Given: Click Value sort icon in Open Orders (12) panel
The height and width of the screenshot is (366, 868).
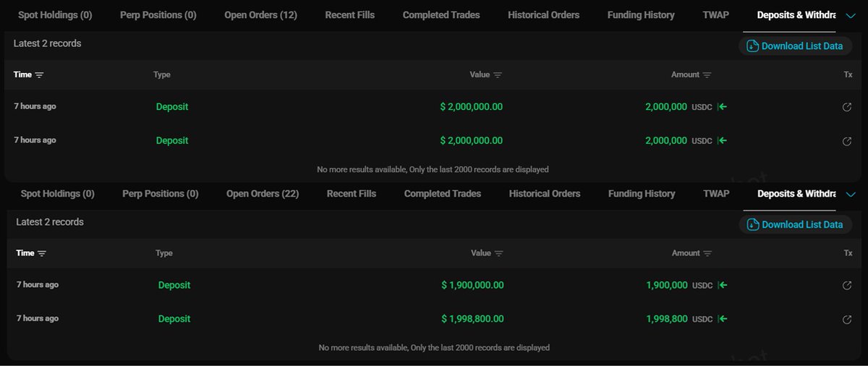Looking at the screenshot, I should point(498,75).
